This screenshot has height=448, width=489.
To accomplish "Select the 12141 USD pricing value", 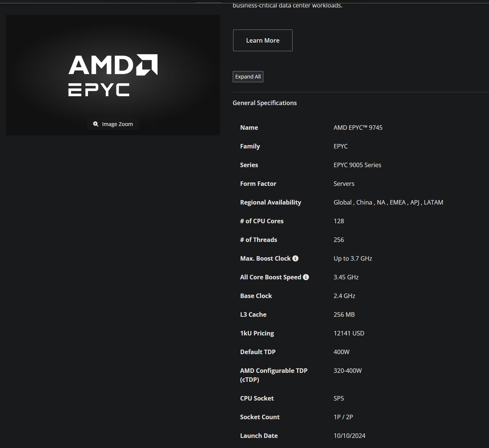I will click(x=349, y=333).
